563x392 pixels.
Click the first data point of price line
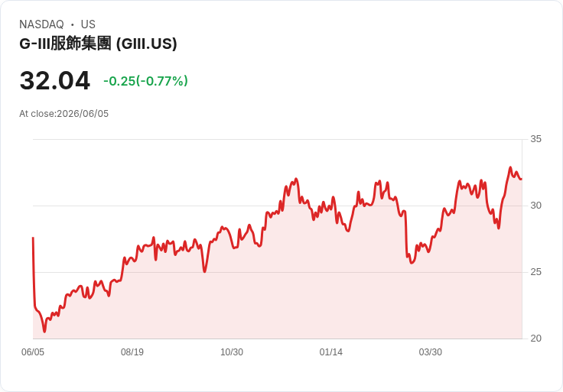pyautogui.click(x=33, y=238)
